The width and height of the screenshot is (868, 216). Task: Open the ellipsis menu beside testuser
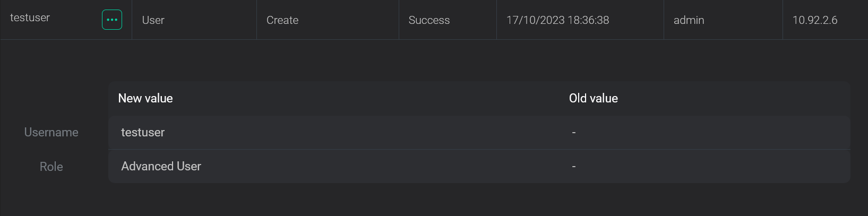[x=112, y=20]
